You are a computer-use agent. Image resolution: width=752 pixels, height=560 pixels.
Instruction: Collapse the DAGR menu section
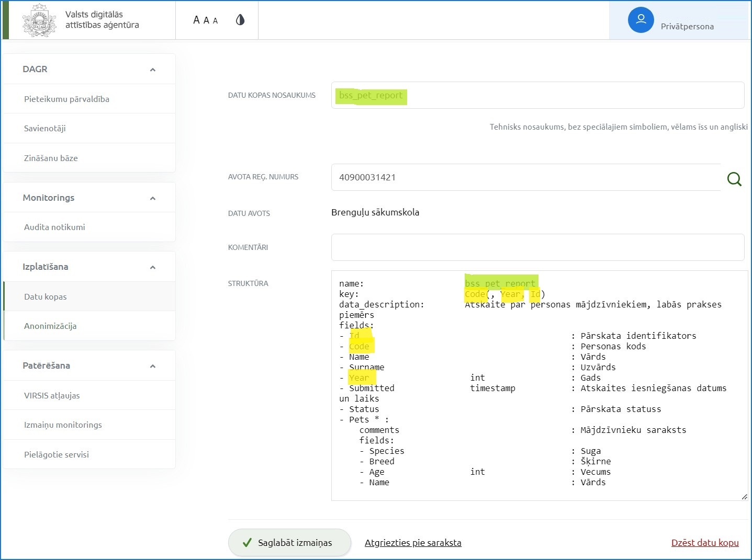pos(153,70)
